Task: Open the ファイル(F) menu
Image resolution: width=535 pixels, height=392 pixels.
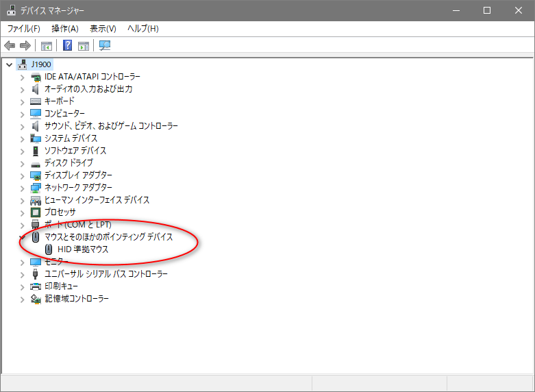Action: tap(24, 28)
